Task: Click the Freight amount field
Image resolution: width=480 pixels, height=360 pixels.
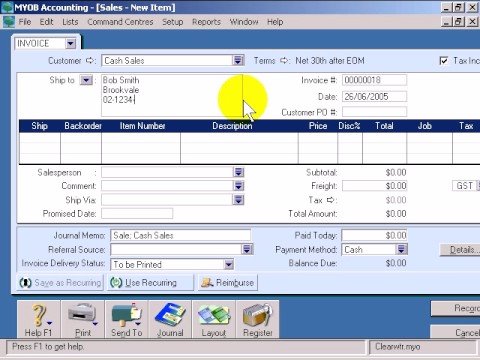Action: click(x=374, y=186)
